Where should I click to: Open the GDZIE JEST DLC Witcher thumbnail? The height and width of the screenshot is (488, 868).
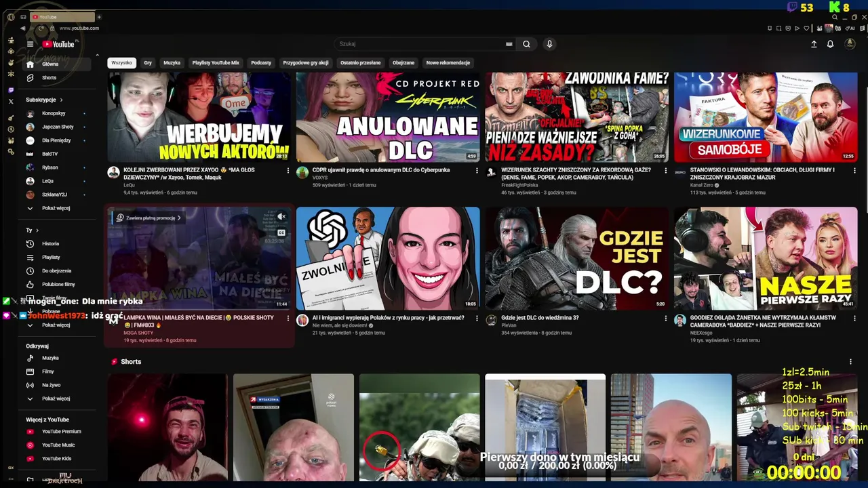(576, 258)
